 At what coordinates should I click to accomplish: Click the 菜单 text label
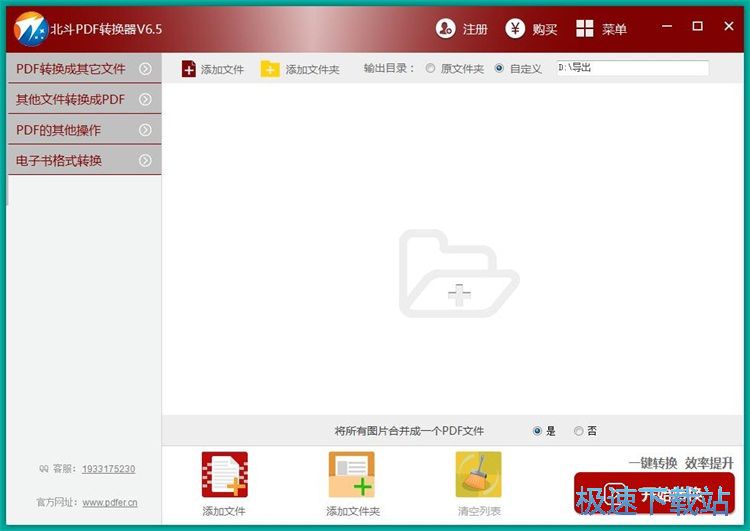[x=614, y=30]
